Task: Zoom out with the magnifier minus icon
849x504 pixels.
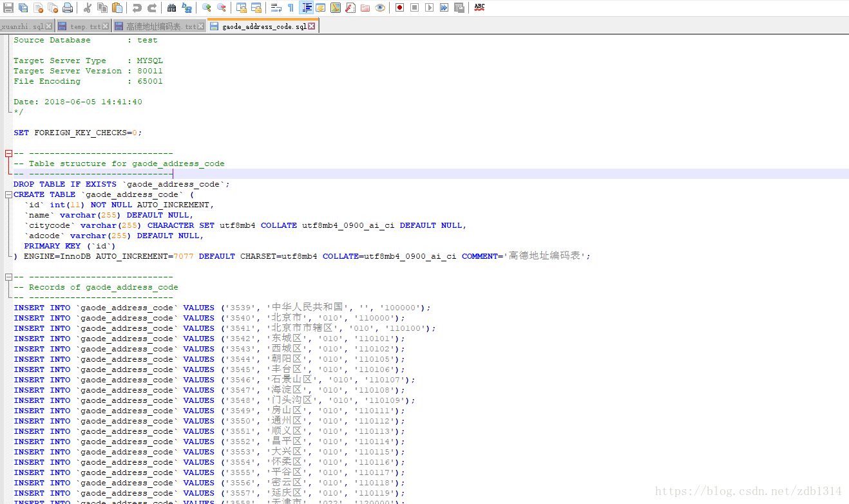Action: coord(222,8)
